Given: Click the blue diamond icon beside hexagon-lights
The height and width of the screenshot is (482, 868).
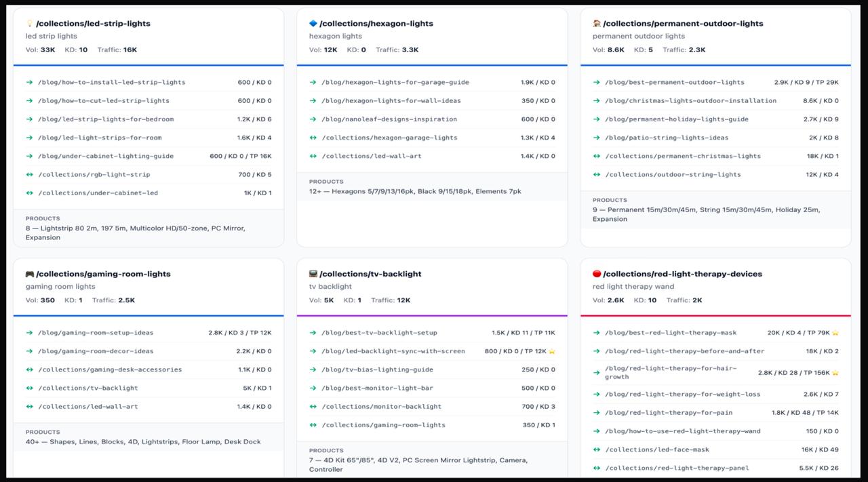Looking at the screenshot, I should click(x=313, y=24).
